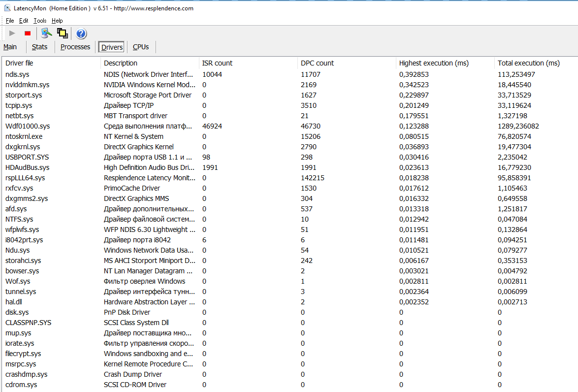This screenshot has width=578, height=392.
Task: Select the ntoskrnl.exe row
Action: (289, 136)
